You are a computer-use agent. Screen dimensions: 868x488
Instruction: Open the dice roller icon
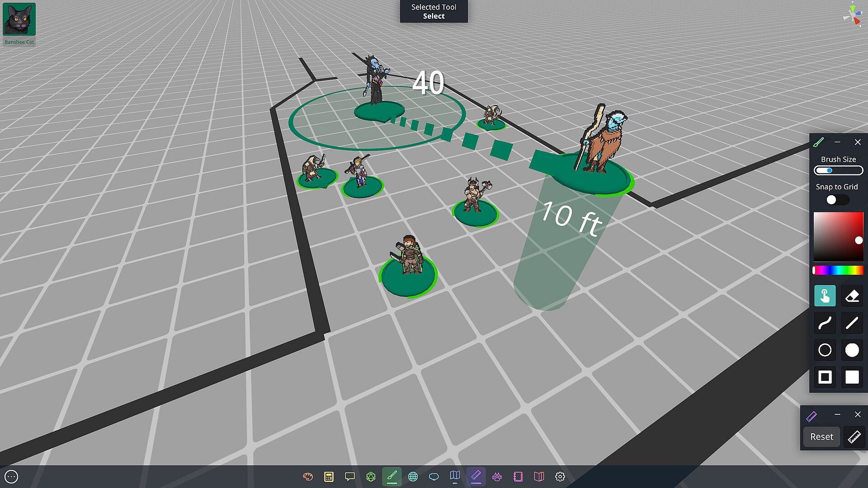pyautogui.click(x=371, y=477)
